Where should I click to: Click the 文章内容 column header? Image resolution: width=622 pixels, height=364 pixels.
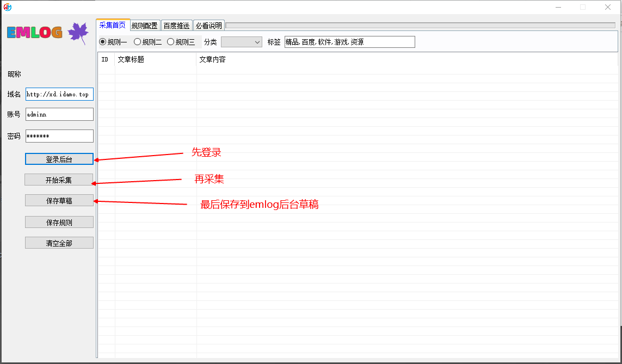pyautogui.click(x=408, y=59)
